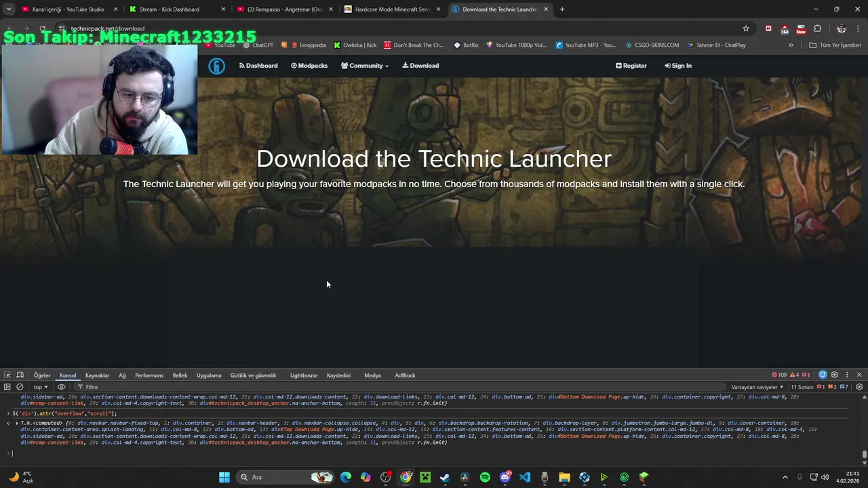Switch to the Öğeler DevTools tab

click(42, 375)
